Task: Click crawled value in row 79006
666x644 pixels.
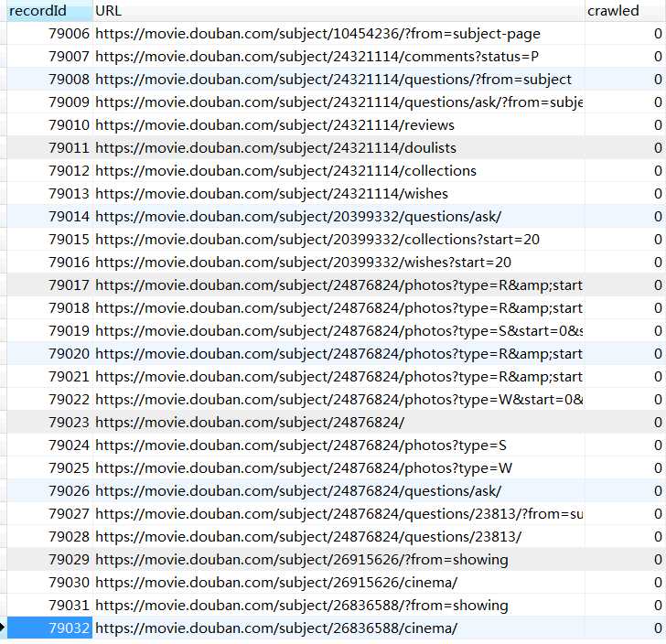Action: (658, 33)
